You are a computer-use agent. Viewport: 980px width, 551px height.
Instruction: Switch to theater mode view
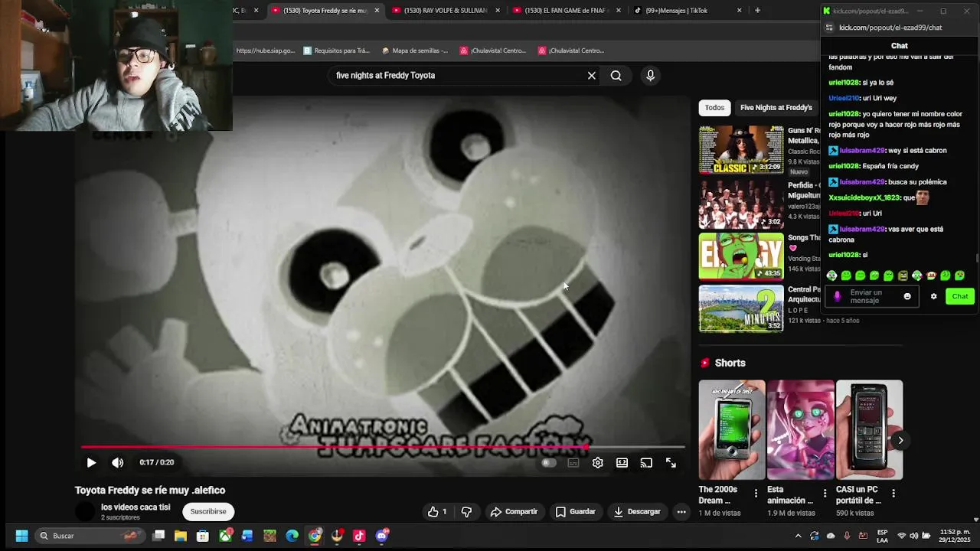622,463
